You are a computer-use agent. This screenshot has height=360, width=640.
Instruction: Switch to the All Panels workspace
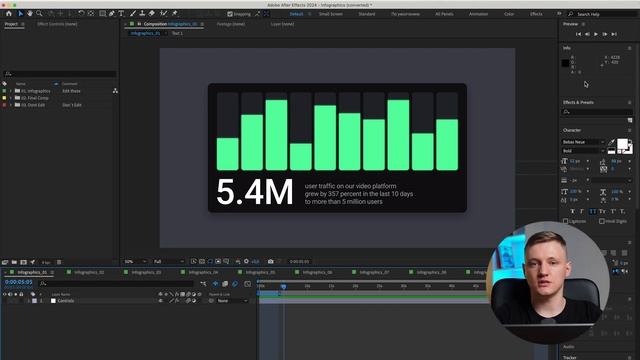(x=444, y=14)
